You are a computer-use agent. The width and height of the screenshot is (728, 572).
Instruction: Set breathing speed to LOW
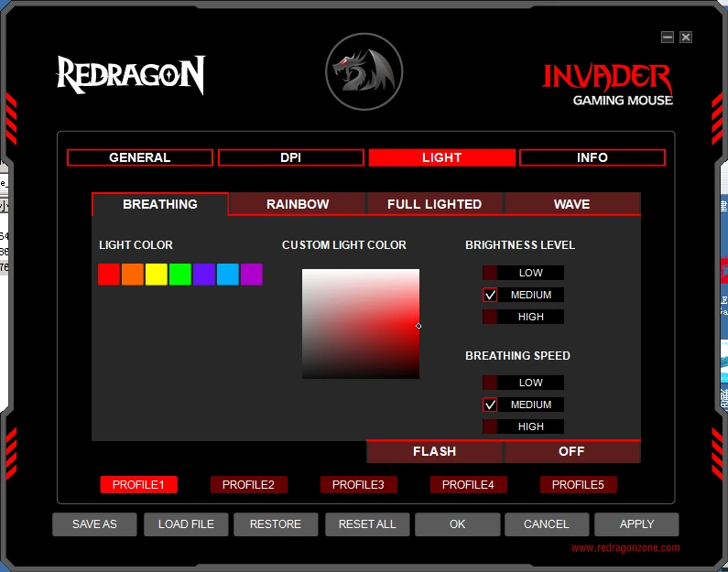coord(523,383)
